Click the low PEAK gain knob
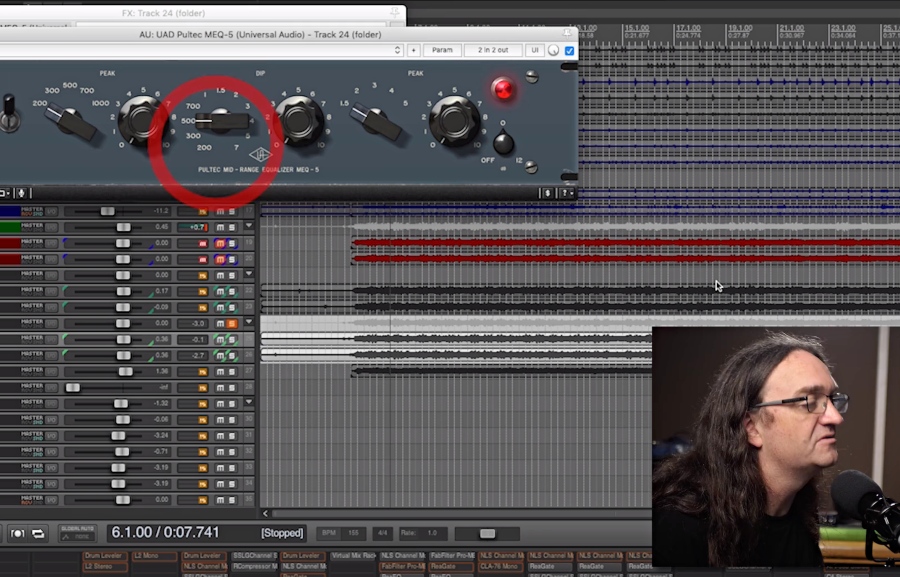The height and width of the screenshot is (577, 900). pyautogui.click(x=141, y=120)
